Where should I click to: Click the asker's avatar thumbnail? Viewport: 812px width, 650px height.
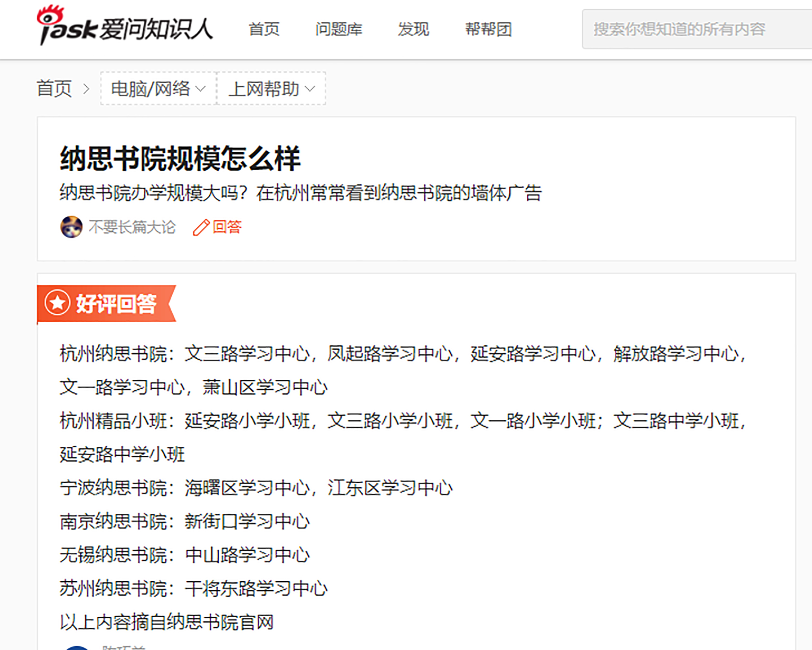click(71, 227)
